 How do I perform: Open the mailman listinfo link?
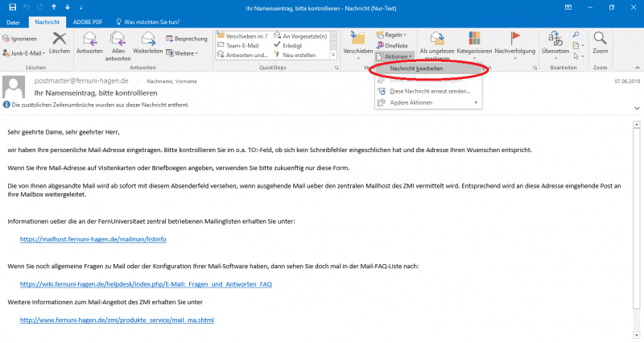point(93,239)
